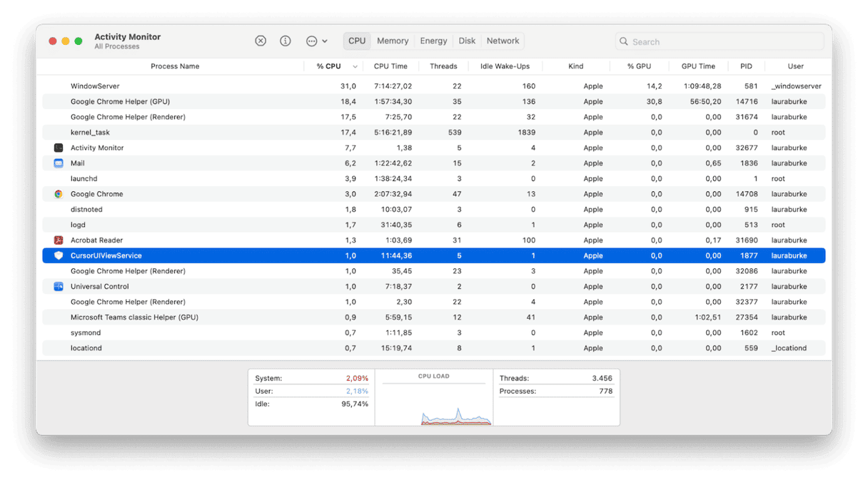Sort processes by the Threads column
The width and height of the screenshot is (868, 483).
pyautogui.click(x=443, y=66)
